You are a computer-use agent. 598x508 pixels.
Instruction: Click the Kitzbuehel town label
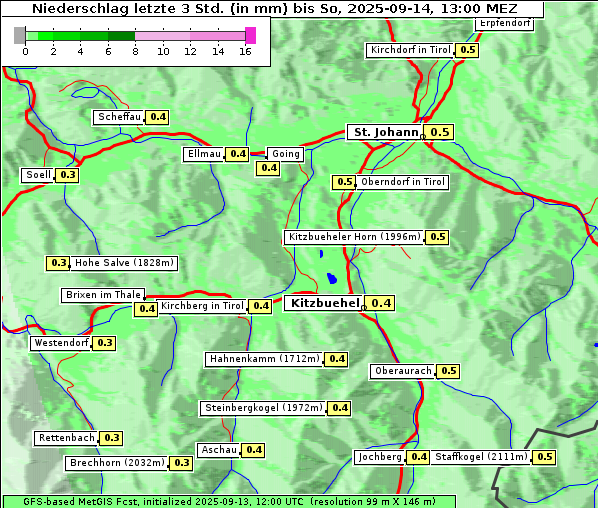323,303
